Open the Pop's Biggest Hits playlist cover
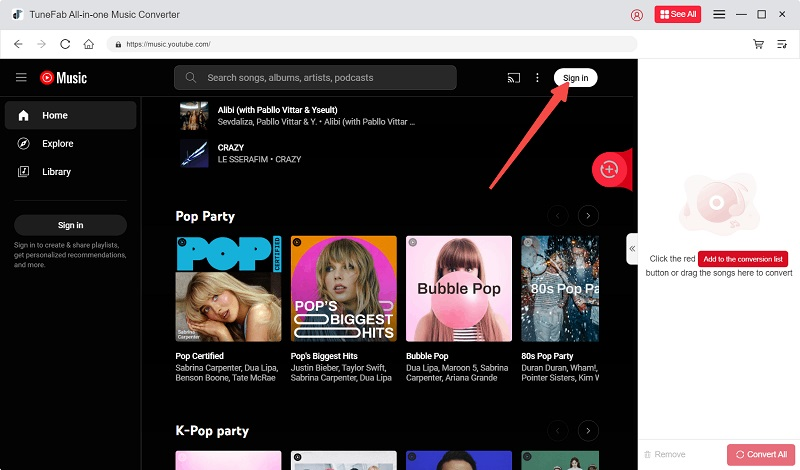The width and height of the screenshot is (800, 470). 343,288
